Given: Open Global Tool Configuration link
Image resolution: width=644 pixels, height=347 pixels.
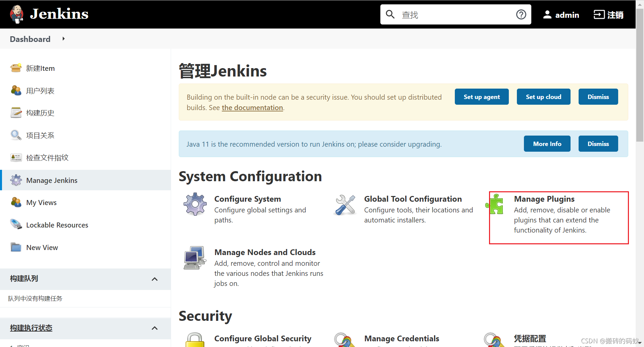Looking at the screenshot, I should [413, 199].
